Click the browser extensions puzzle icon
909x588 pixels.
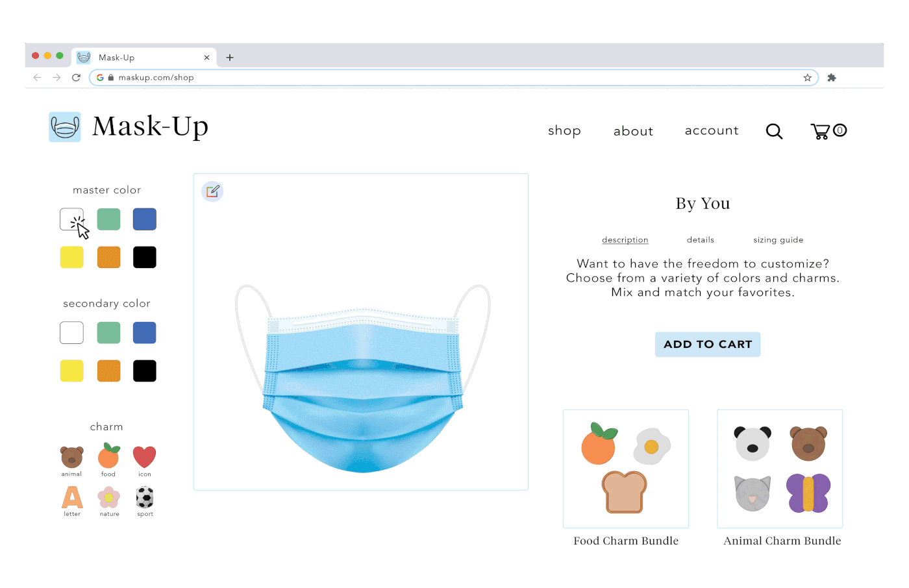click(x=832, y=77)
